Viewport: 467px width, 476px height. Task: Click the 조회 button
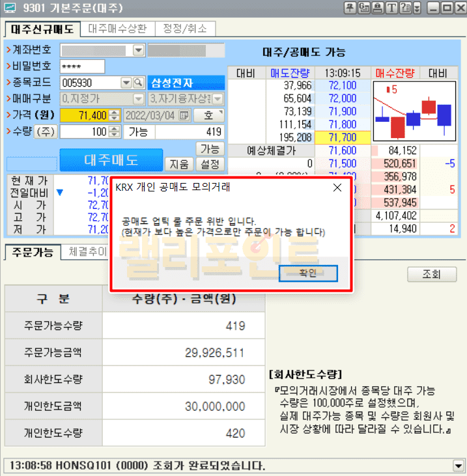point(431,274)
